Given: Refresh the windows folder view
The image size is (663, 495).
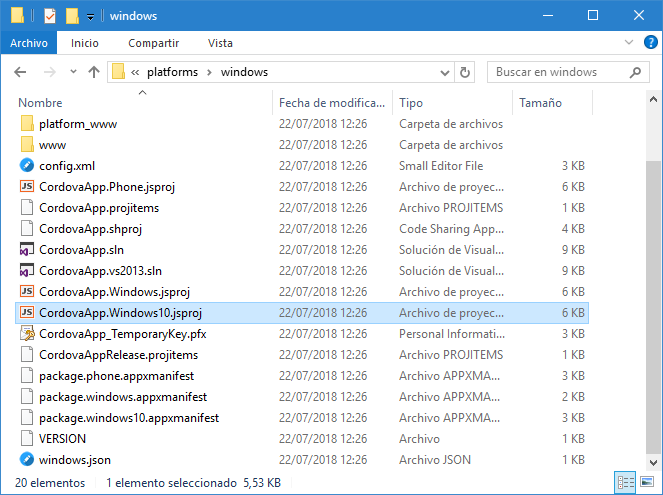Looking at the screenshot, I should pyautogui.click(x=465, y=72).
